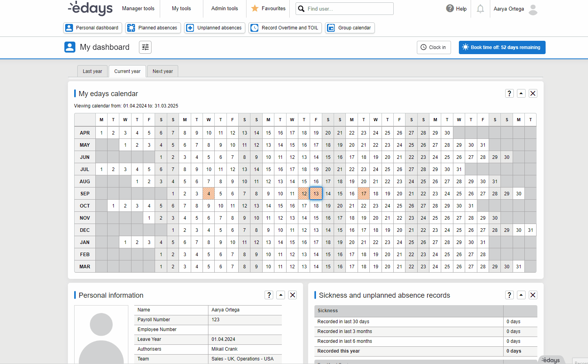Click Group calendar shortcut icon

331,28
